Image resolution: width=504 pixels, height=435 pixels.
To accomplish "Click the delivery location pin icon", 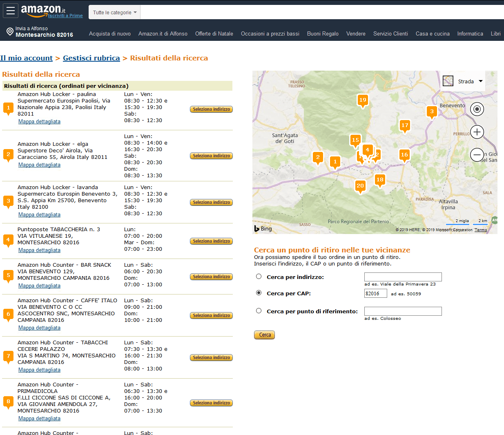I will (x=10, y=31).
